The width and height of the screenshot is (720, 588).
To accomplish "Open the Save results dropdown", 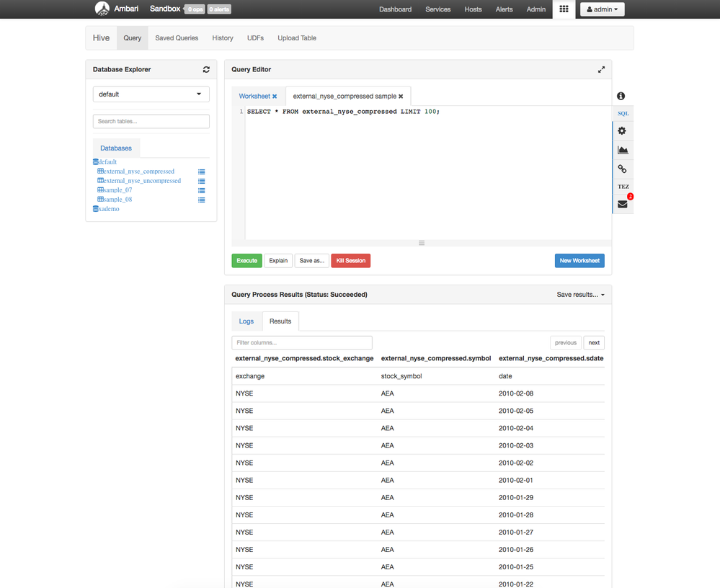I will pos(579,294).
